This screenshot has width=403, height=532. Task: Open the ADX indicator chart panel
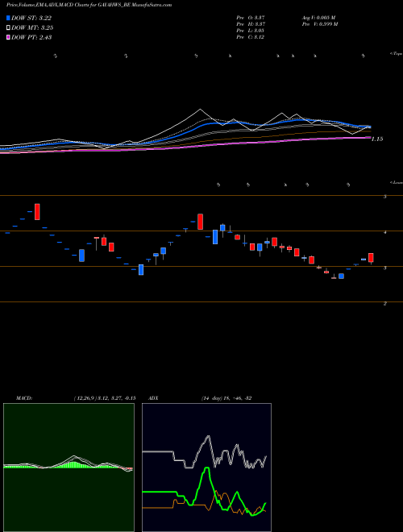click(x=206, y=468)
